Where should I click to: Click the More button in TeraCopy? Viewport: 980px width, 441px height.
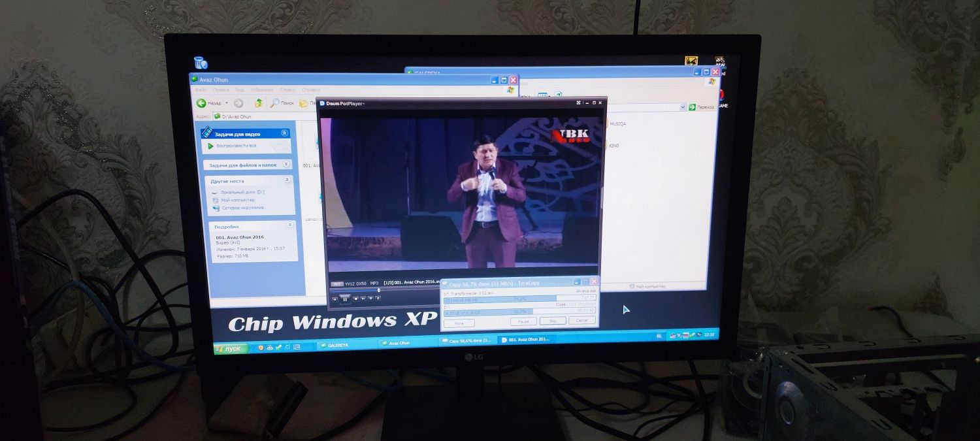click(x=459, y=323)
